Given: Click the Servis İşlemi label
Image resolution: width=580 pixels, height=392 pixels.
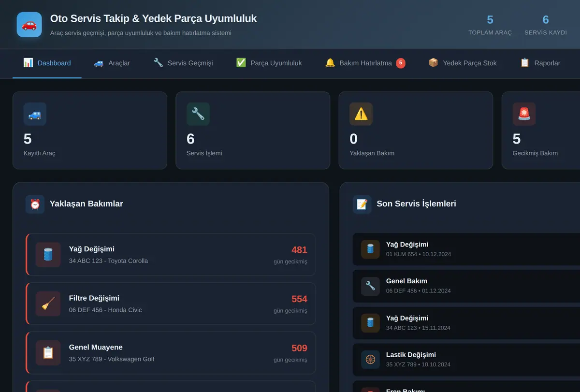Looking at the screenshot, I should point(204,153).
